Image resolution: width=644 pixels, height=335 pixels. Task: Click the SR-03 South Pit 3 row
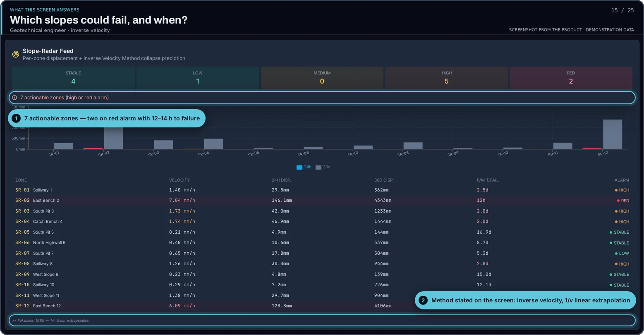[322, 211]
